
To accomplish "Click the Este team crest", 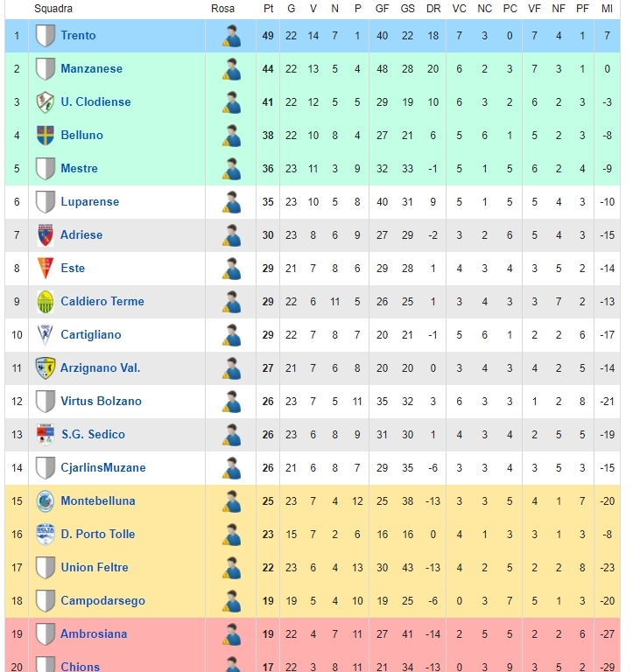I will [x=45, y=269].
